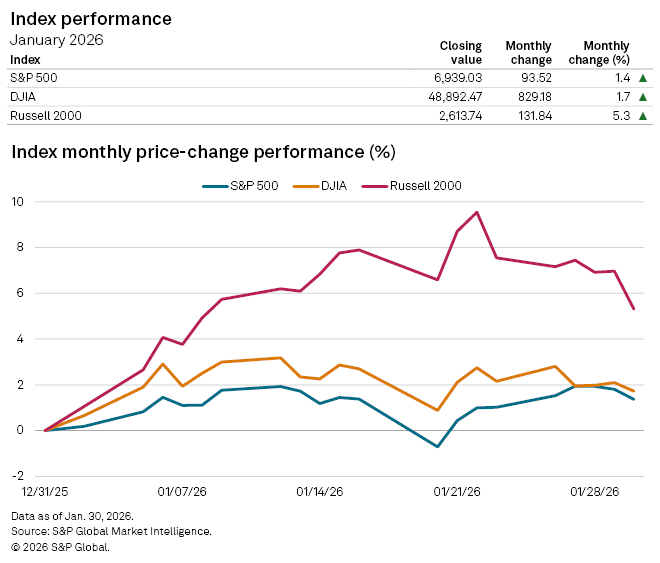
Task: Click the DJIA green up-triangle icon
Action: coord(642,97)
